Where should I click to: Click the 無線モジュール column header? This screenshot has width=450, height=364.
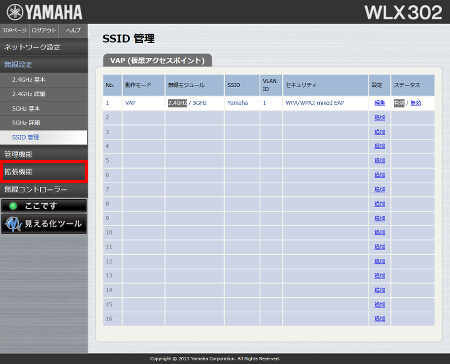point(195,85)
